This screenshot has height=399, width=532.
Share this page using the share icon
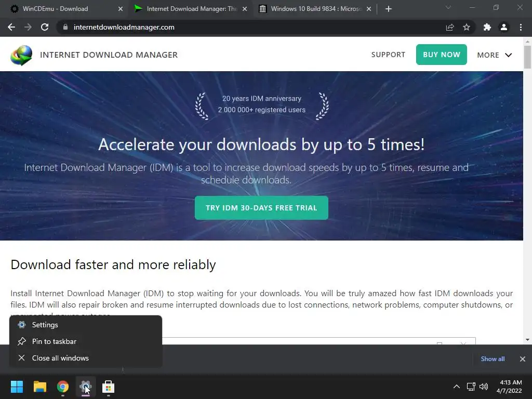tap(450, 27)
